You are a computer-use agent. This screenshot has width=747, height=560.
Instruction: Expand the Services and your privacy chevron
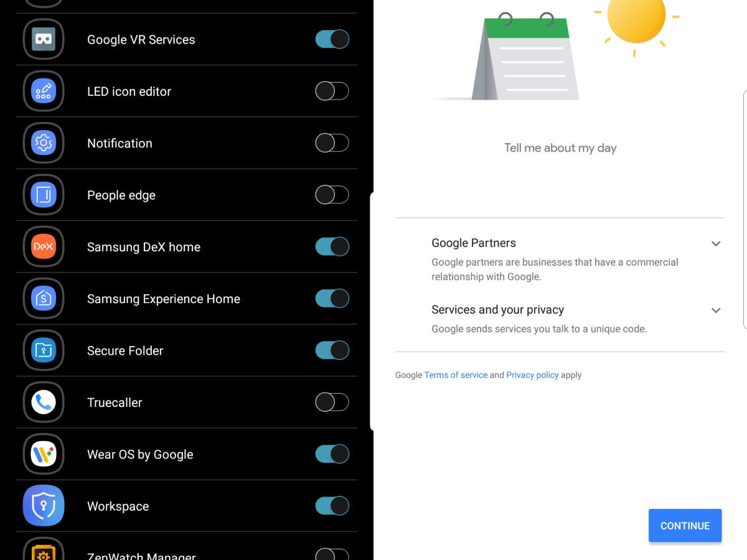[x=716, y=310]
